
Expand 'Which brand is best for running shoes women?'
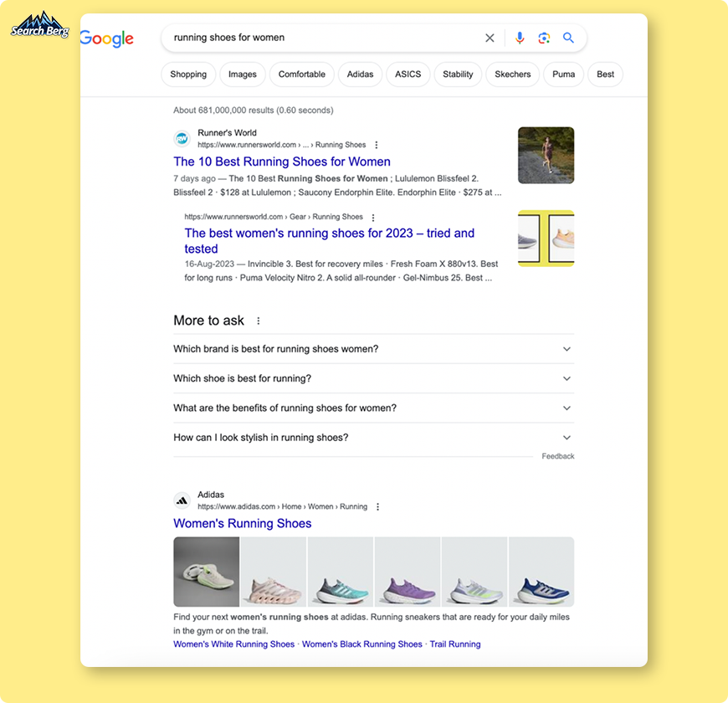[x=373, y=349]
